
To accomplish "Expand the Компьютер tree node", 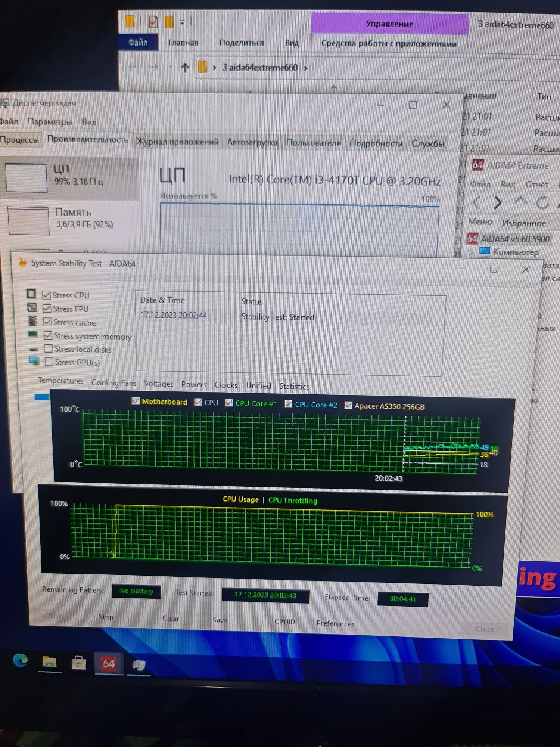I will [x=471, y=252].
